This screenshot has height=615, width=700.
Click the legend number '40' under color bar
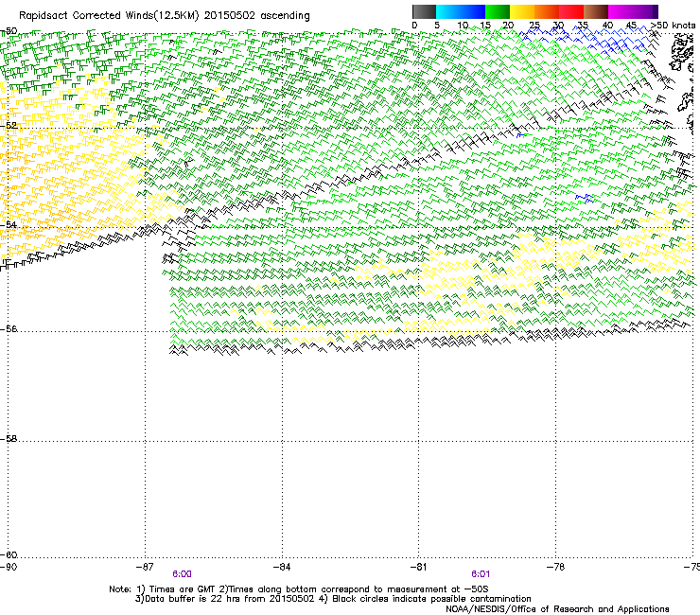(607, 26)
